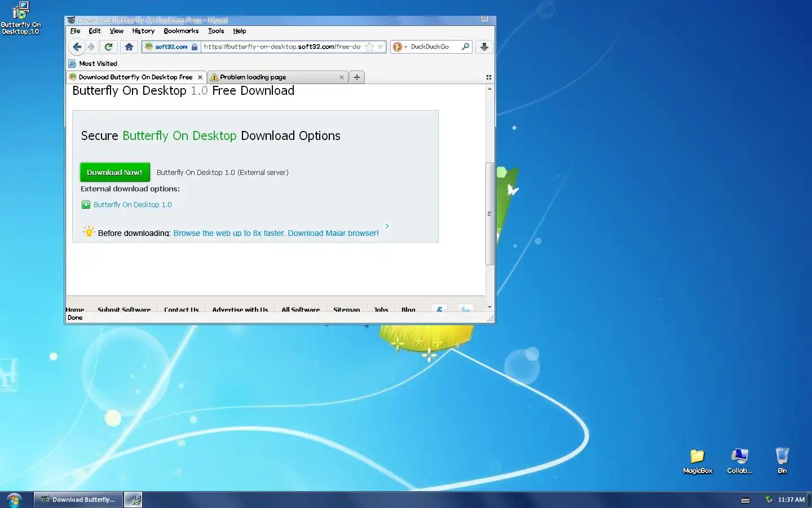Go to the browser home page

pyautogui.click(x=129, y=47)
